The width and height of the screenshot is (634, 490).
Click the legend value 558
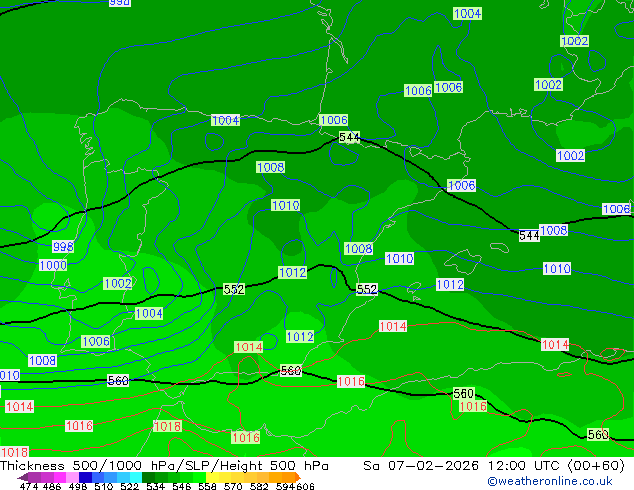click(x=207, y=486)
